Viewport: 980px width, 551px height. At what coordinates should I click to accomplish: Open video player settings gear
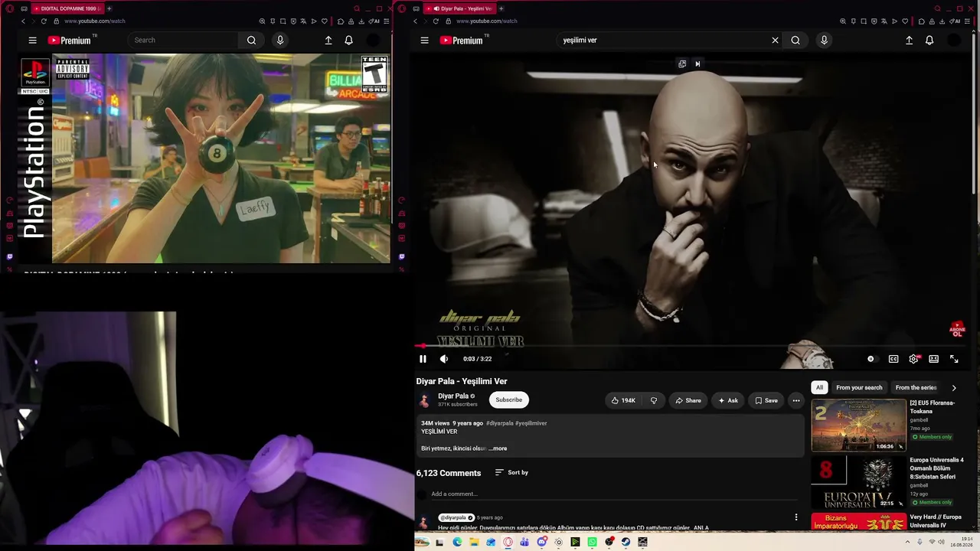click(x=913, y=359)
